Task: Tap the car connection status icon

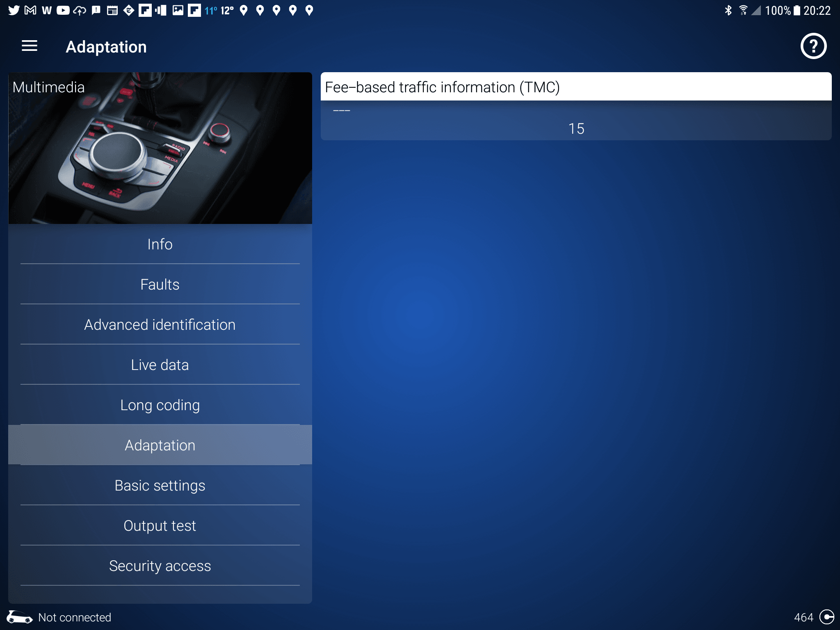Action: click(19, 617)
